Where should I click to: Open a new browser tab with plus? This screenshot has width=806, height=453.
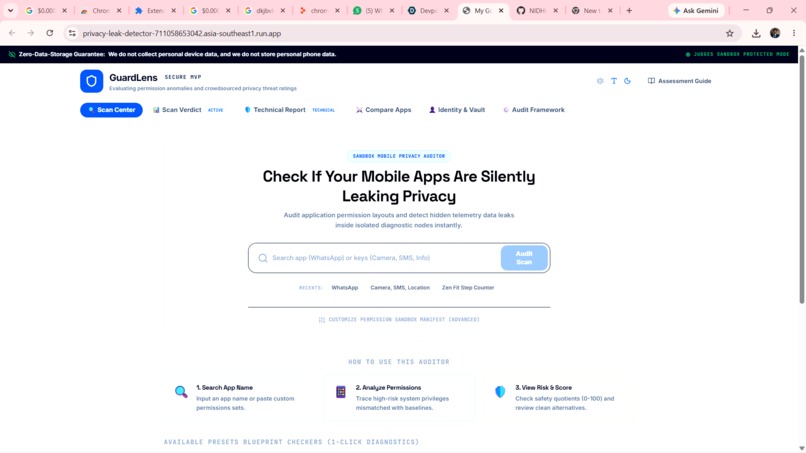pos(629,11)
